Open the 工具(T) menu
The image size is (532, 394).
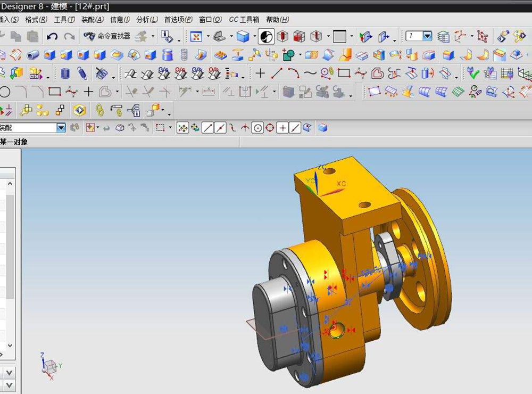click(x=64, y=20)
